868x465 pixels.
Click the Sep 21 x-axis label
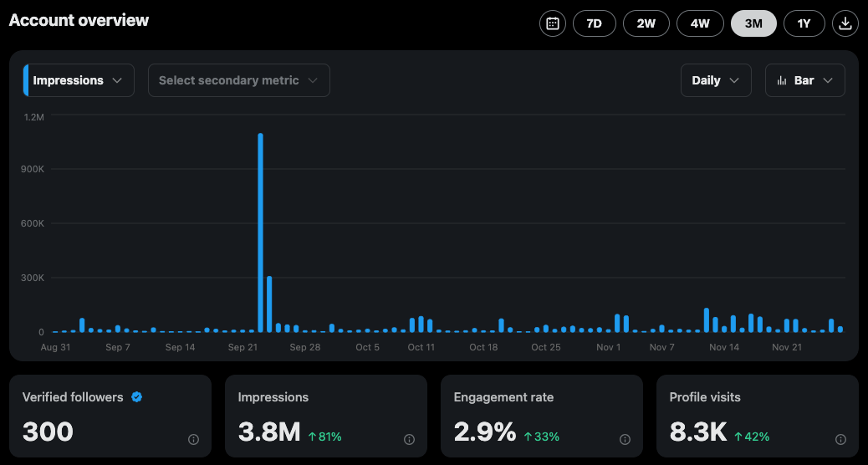(x=243, y=347)
